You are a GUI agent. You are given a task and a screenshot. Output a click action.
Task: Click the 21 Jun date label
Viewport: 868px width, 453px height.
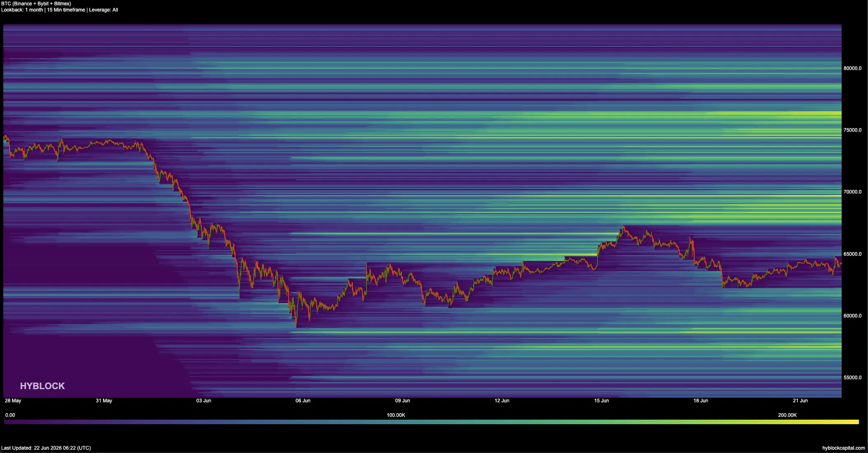(x=800, y=401)
